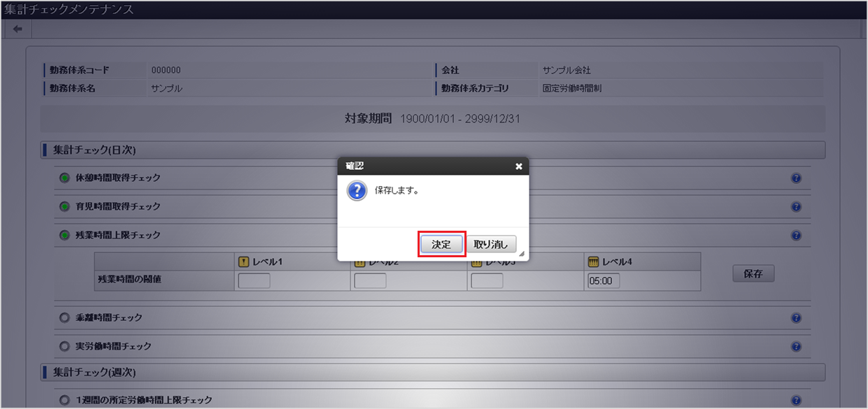868x409 pixels.
Task: Click the レベル1 warning level icon
Action: 243,261
